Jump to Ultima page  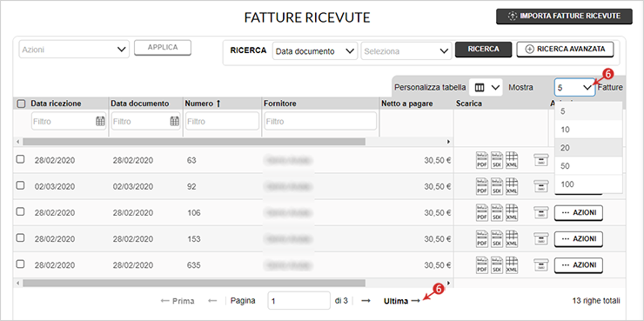click(402, 301)
